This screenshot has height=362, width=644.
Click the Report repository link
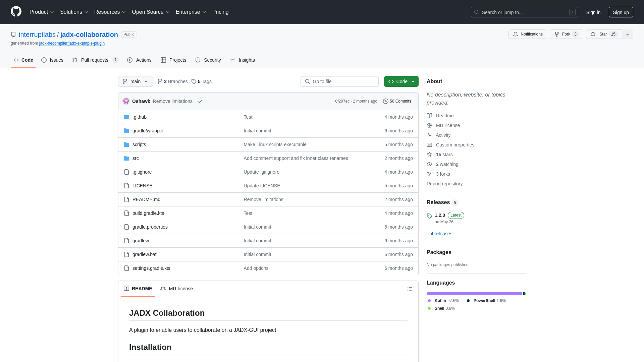click(x=444, y=184)
